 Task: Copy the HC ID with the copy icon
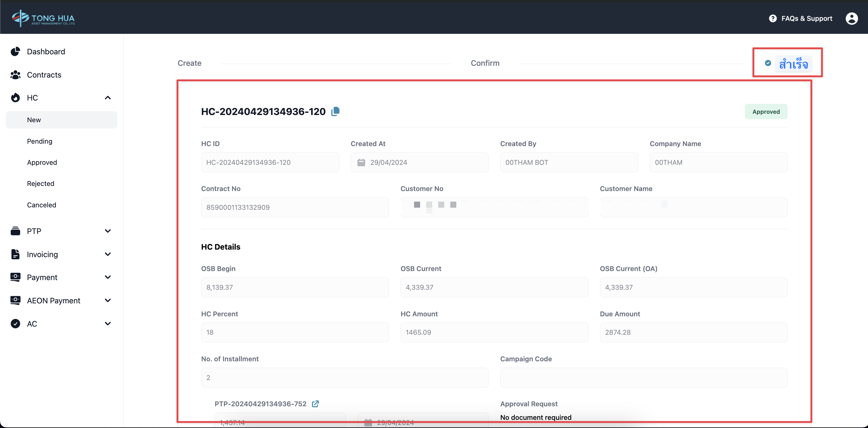coord(335,112)
